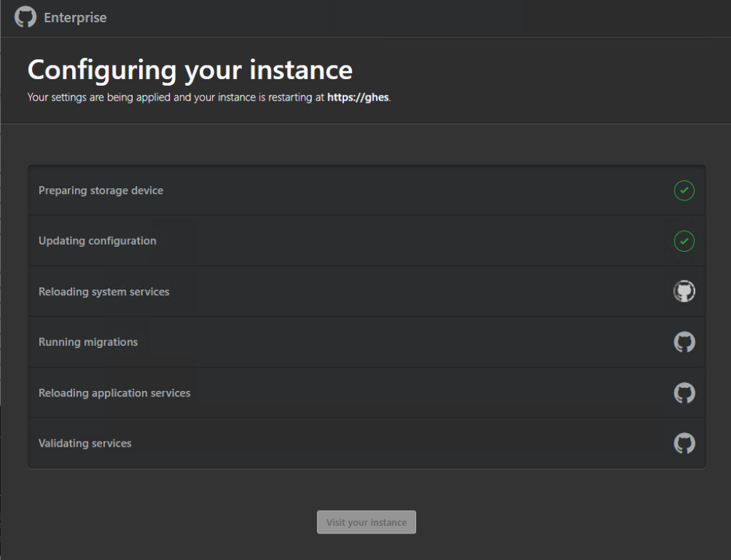Click the settings are being applied subtitle
The height and width of the screenshot is (560, 731).
[x=209, y=97]
